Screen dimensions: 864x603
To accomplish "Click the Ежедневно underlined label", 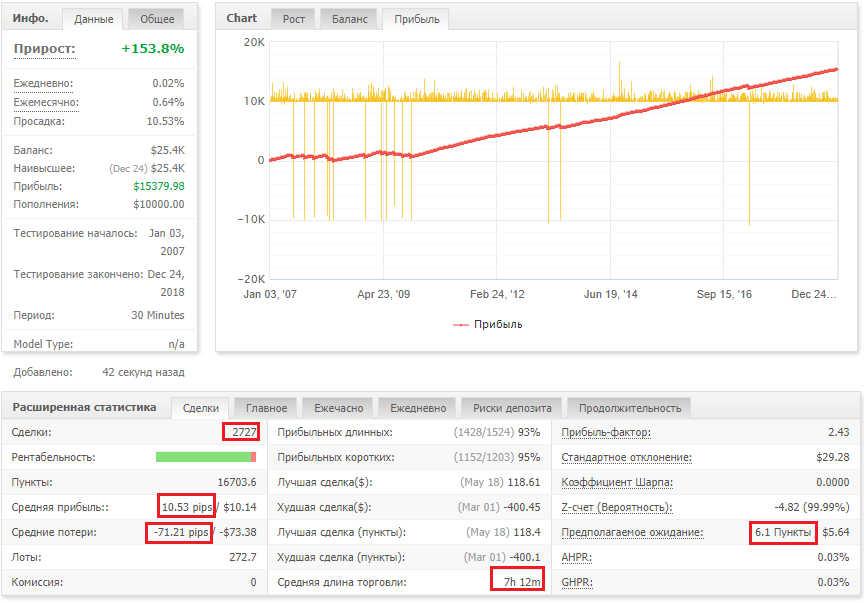I will coord(43,84).
